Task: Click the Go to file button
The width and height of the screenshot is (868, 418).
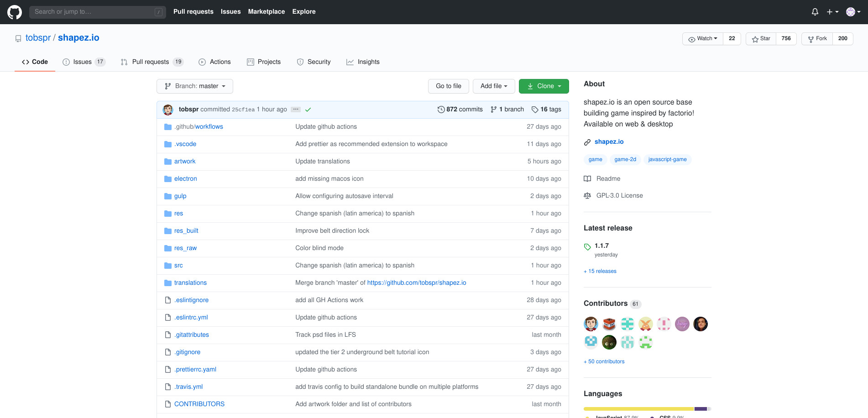Action: click(449, 86)
